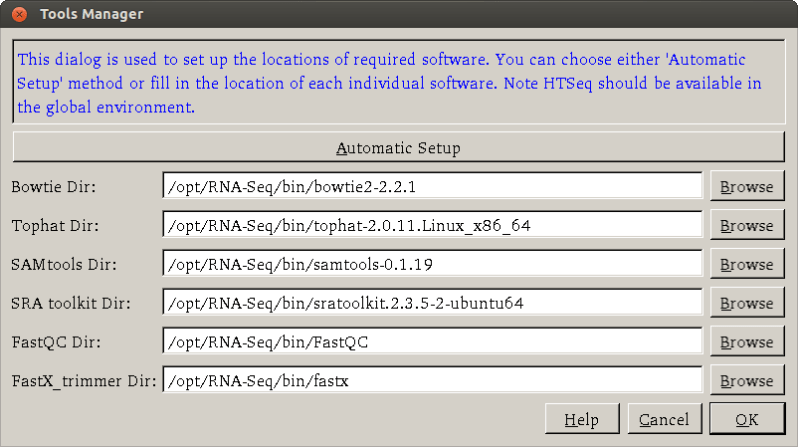Browse for the SRA toolkit directory
798x447 pixels.
pyautogui.click(x=747, y=302)
